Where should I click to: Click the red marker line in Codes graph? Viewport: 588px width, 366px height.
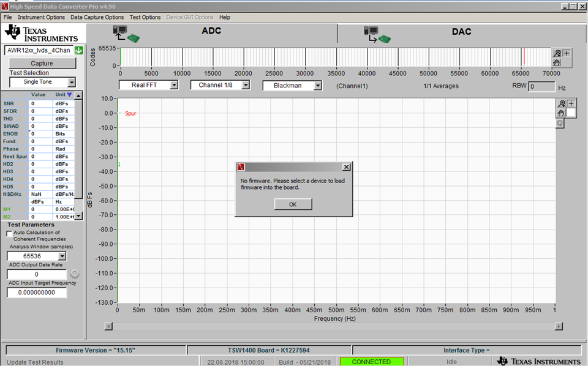pyautogui.click(x=524, y=56)
